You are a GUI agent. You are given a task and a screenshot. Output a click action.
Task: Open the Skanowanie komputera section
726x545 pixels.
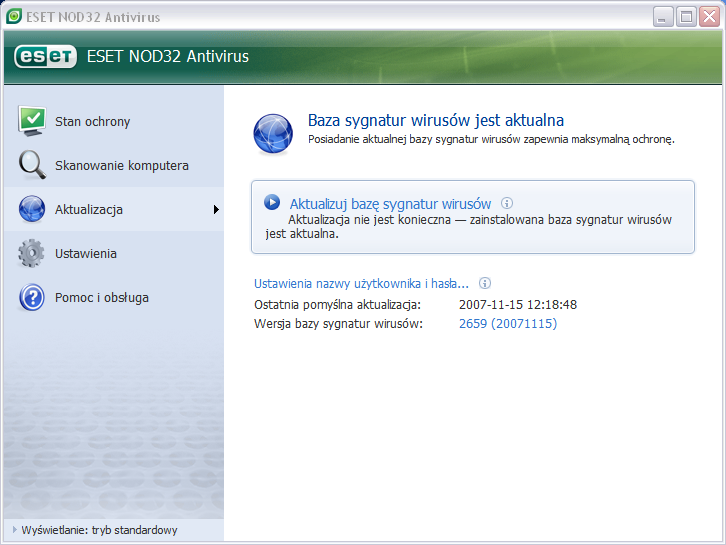click(x=114, y=165)
